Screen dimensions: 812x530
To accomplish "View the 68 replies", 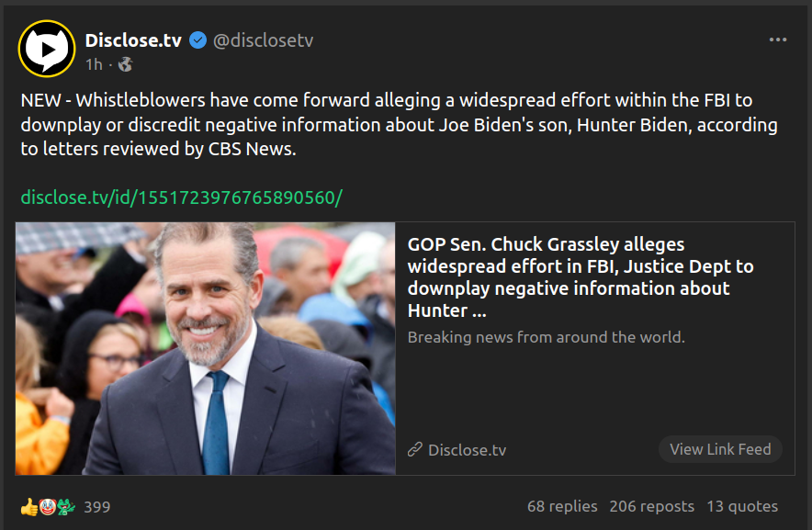I will [x=562, y=506].
